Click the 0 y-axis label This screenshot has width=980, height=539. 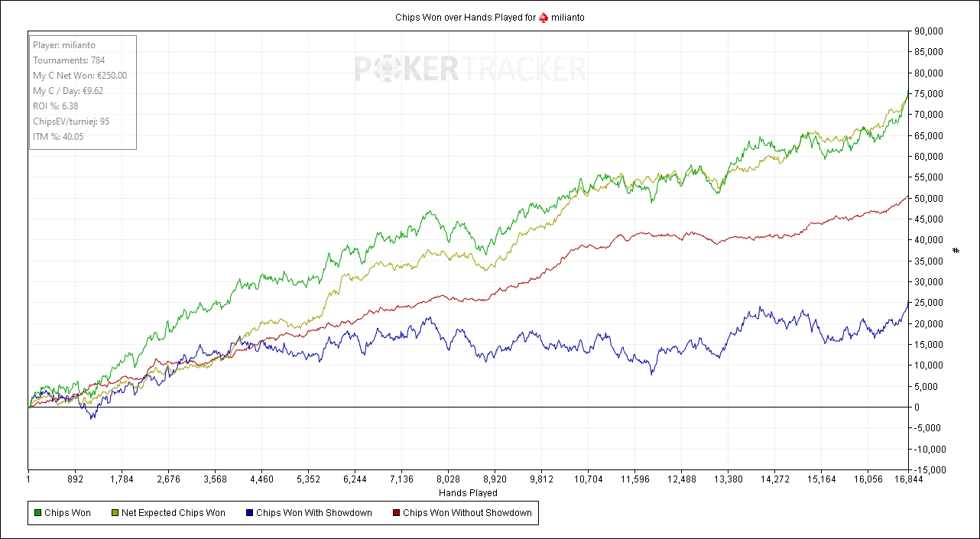[x=917, y=407]
